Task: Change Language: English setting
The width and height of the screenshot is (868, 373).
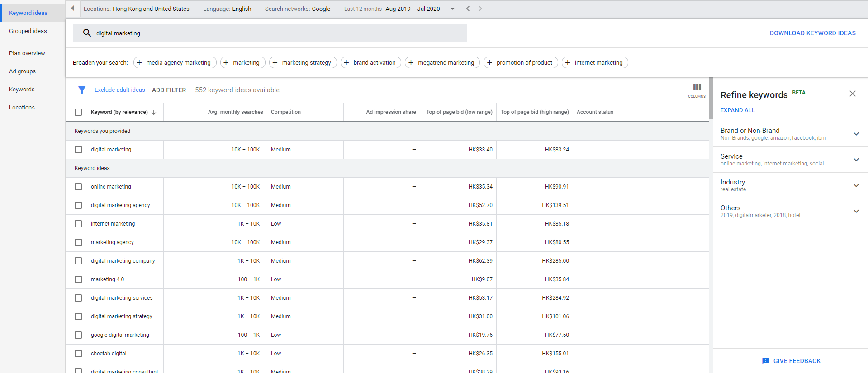Action: pos(227,9)
